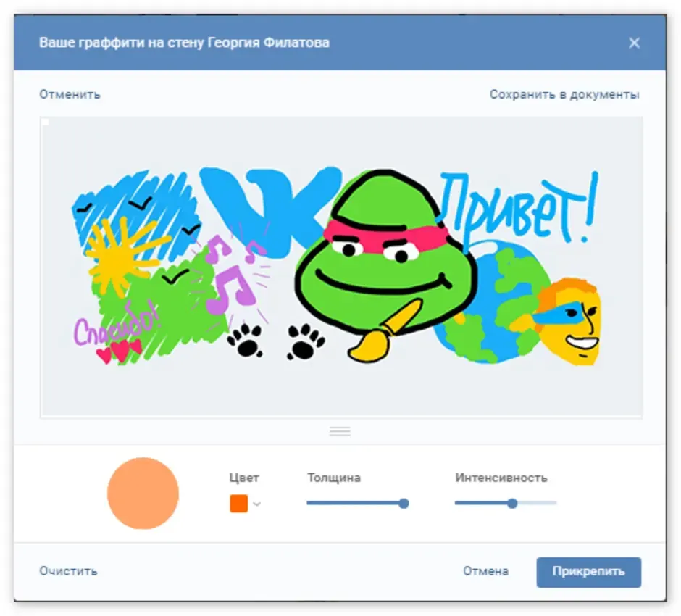Click the Толщина slider handle
Image resolution: width=681 pixels, height=616 pixels.
[404, 503]
